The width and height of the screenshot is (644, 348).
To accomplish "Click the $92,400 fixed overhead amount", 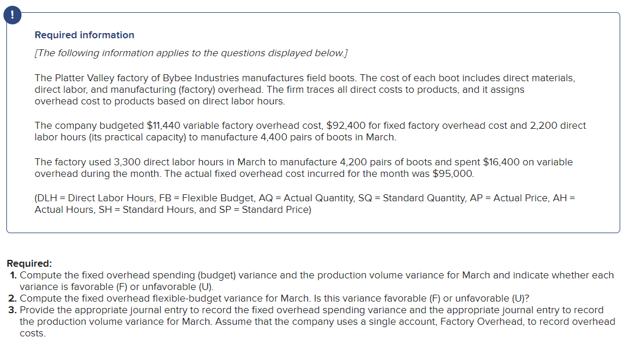I will click(346, 125).
